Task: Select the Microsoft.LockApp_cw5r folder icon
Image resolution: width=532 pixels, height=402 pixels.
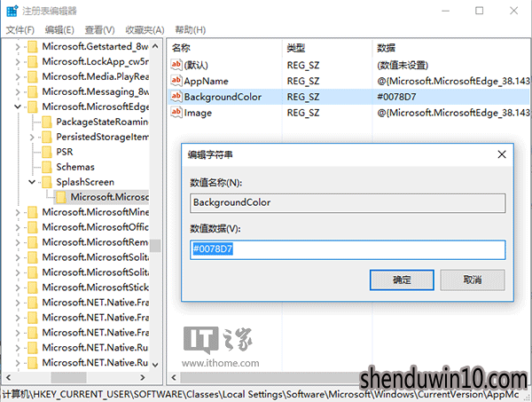Action: tap(33, 62)
